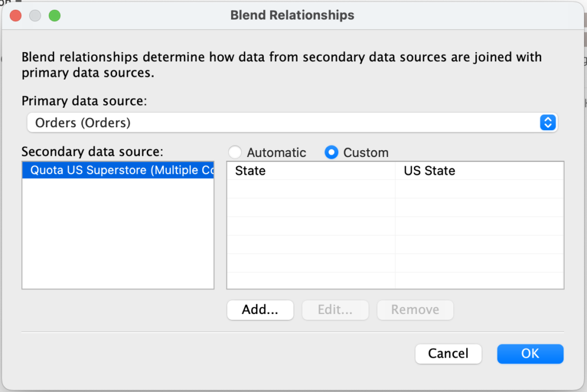Click the empty row directly below US State
The height and width of the screenshot is (392, 587).
[479, 189]
